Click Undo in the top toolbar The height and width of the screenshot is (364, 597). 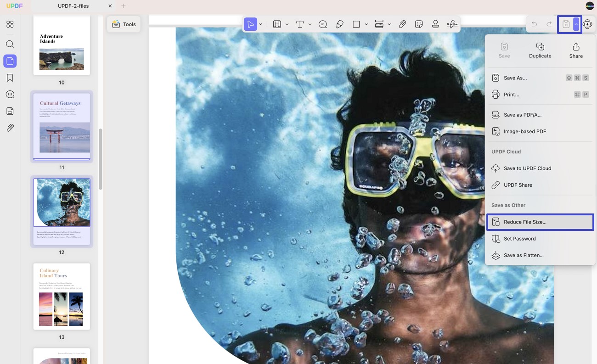pyautogui.click(x=534, y=24)
